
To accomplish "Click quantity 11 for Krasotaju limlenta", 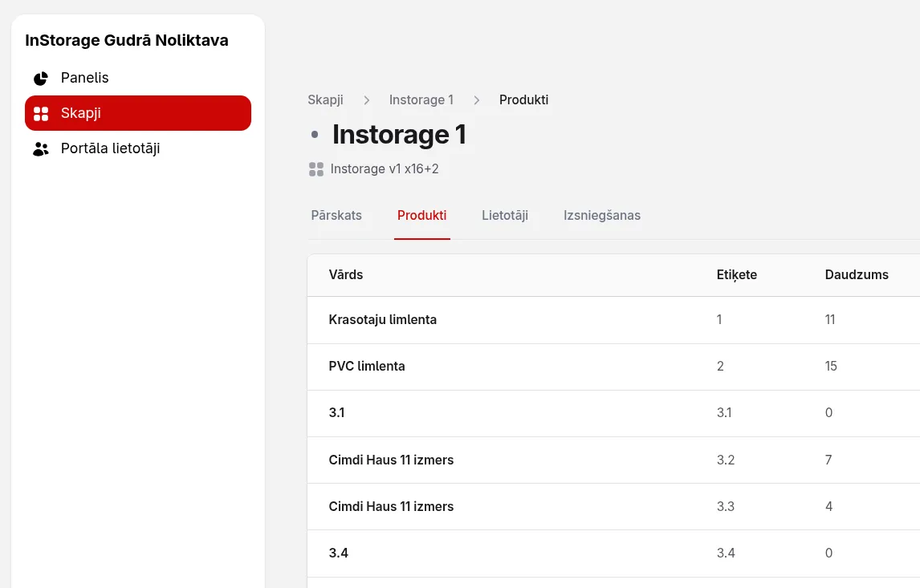I will tap(830, 320).
